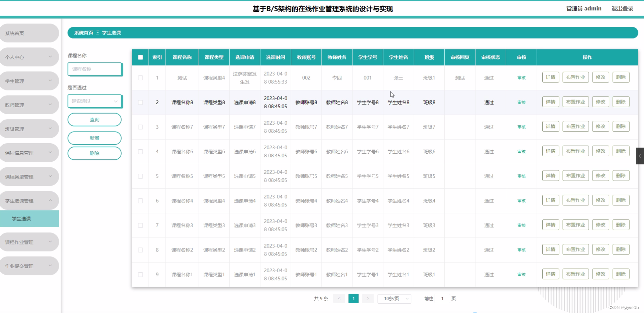The width and height of the screenshot is (644, 313).
Task: Click inside the 课程名称 input field
Action: tap(95, 69)
